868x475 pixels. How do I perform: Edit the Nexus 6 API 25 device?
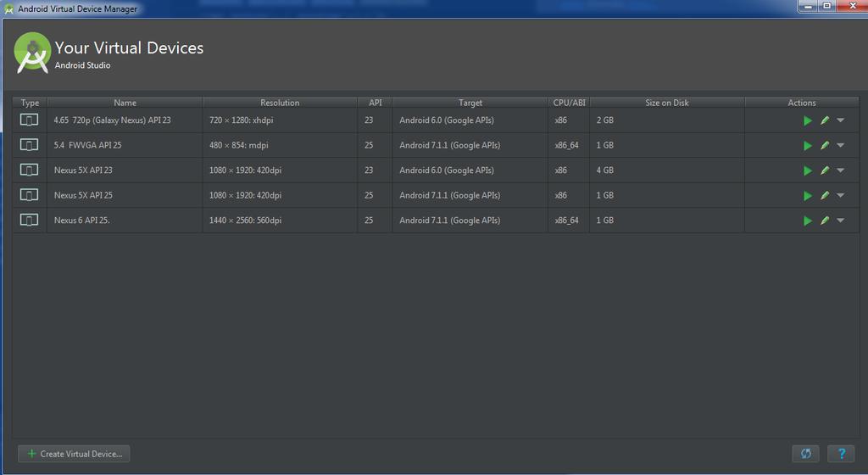coord(825,220)
